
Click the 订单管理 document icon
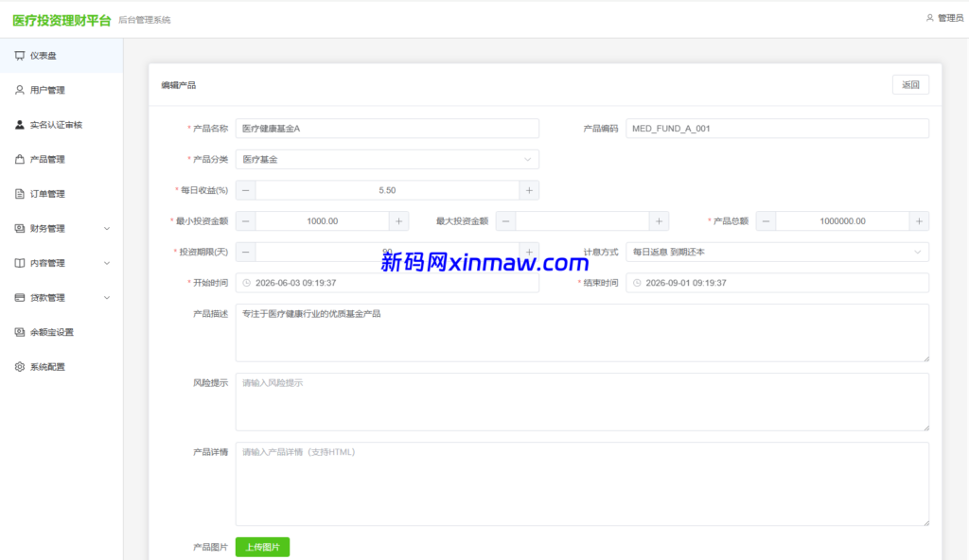point(20,194)
